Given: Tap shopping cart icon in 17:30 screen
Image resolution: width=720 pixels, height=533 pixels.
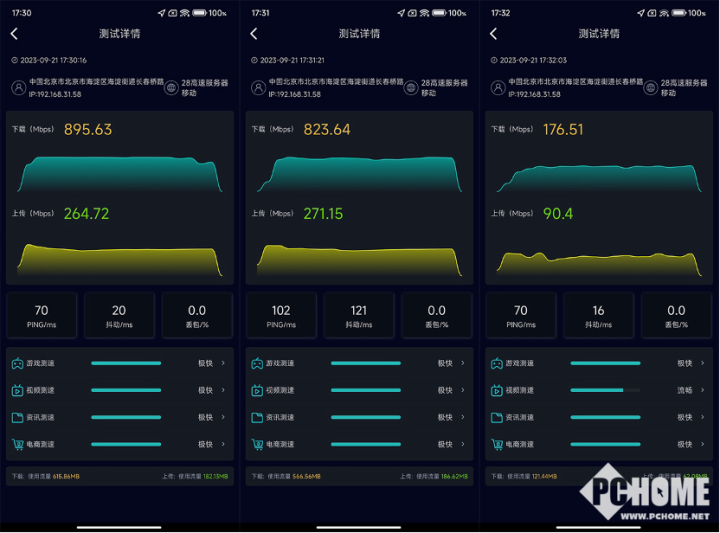Looking at the screenshot, I should point(17,444).
